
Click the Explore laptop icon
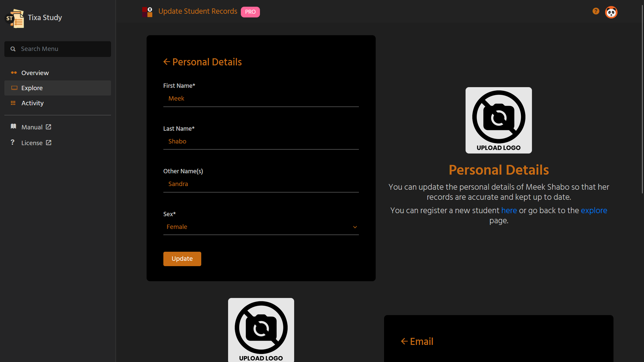(x=14, y=88)
